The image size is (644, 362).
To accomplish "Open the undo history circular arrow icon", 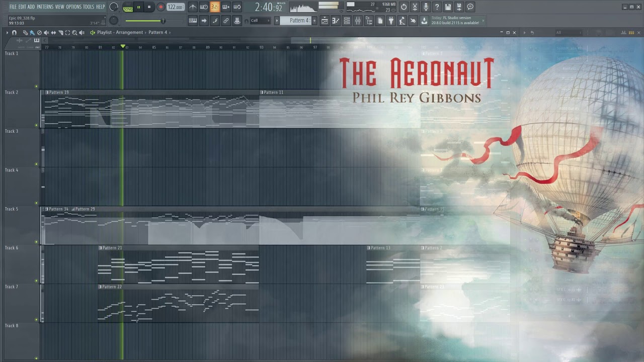I will click(x=404, y=7).
